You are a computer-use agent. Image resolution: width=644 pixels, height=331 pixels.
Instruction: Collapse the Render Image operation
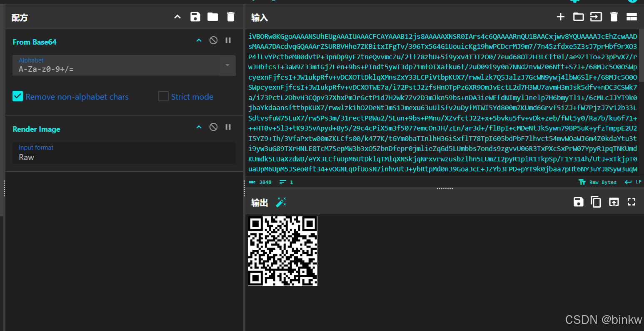[x=199, y=127]
